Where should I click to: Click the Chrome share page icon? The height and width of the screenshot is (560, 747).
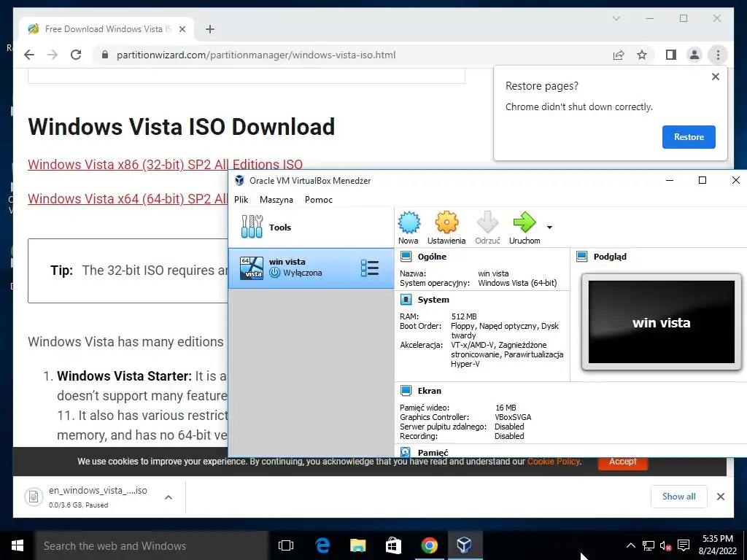(619, 55)
